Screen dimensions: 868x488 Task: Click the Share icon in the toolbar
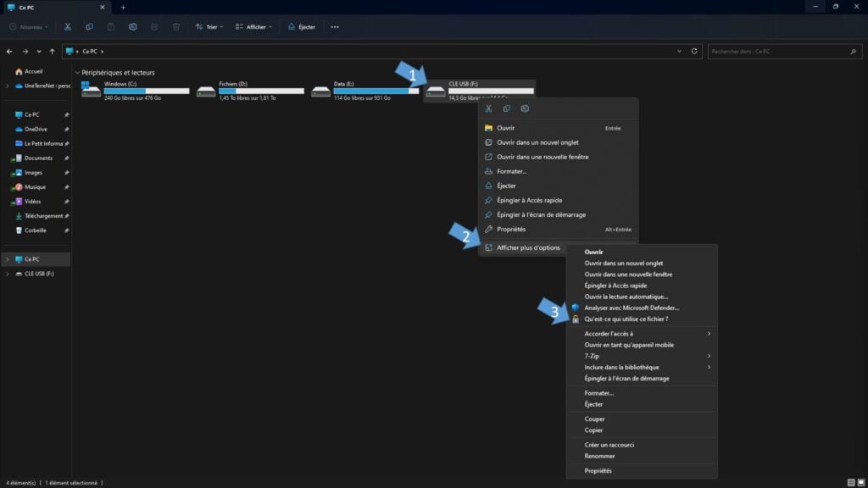click(x=154, y=26)
